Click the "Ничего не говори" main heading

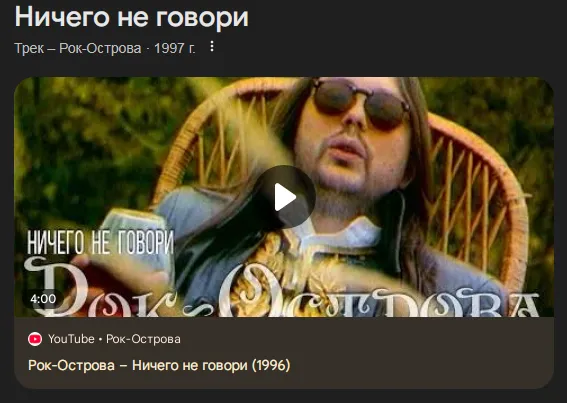click(x=132, y=17)
